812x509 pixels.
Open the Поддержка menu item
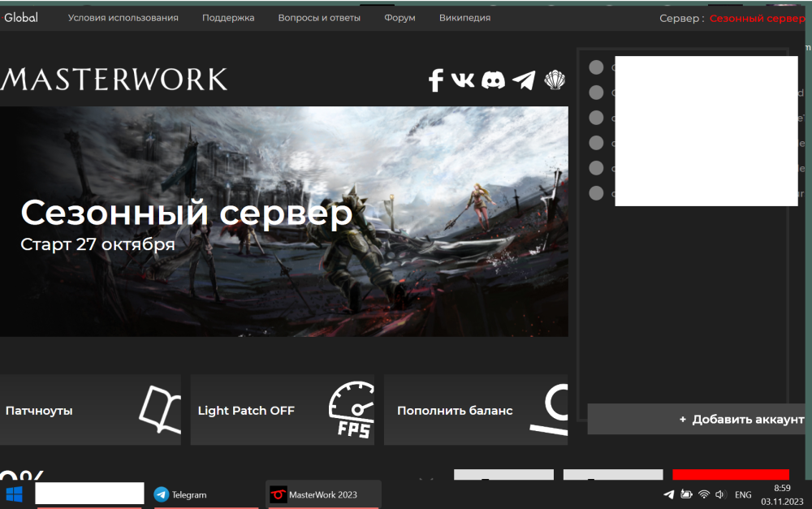pyautogui.click(x=228, y=18)
